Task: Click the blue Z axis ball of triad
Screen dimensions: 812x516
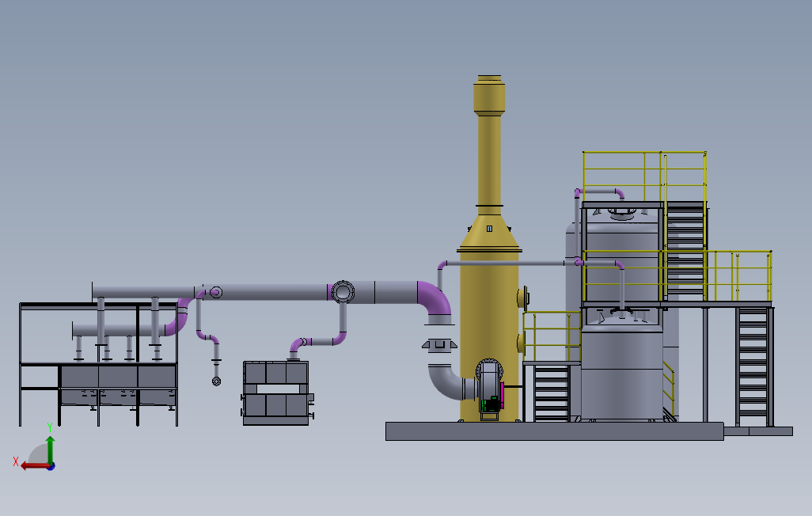Action: click(51, 467)
